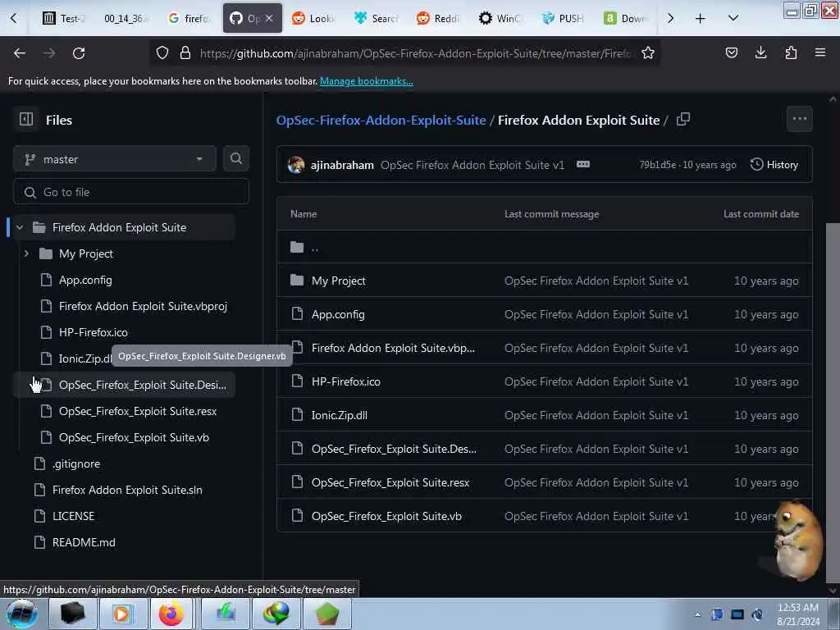
Task: Show hidden system tray icons
Action: [697, 614]
